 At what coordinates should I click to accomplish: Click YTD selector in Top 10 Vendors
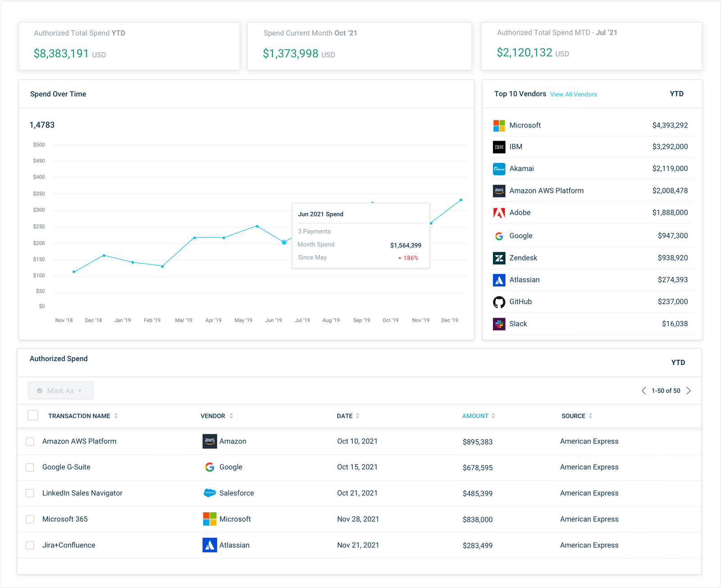click(x=676, y=94)
